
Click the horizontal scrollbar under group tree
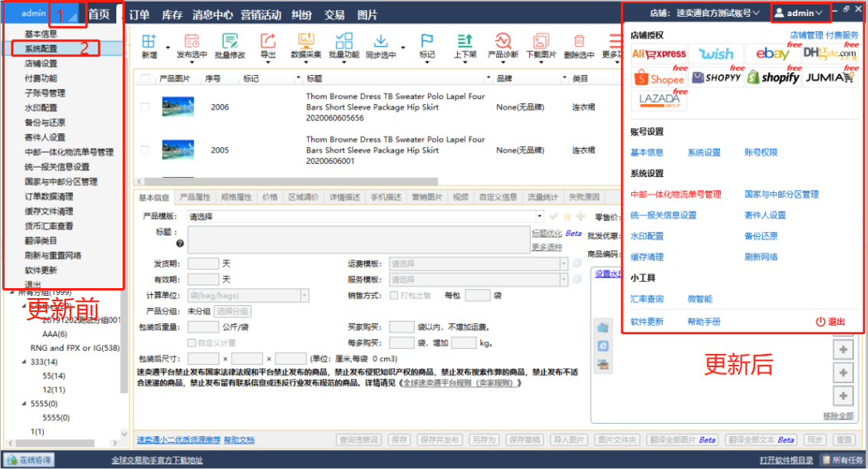tap(54, 443)
